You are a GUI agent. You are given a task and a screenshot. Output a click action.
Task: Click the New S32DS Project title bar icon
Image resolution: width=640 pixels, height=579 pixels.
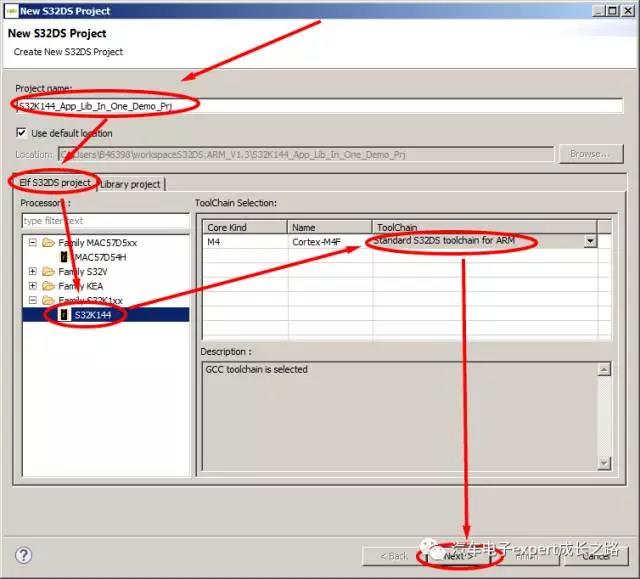tap(9, 10)
